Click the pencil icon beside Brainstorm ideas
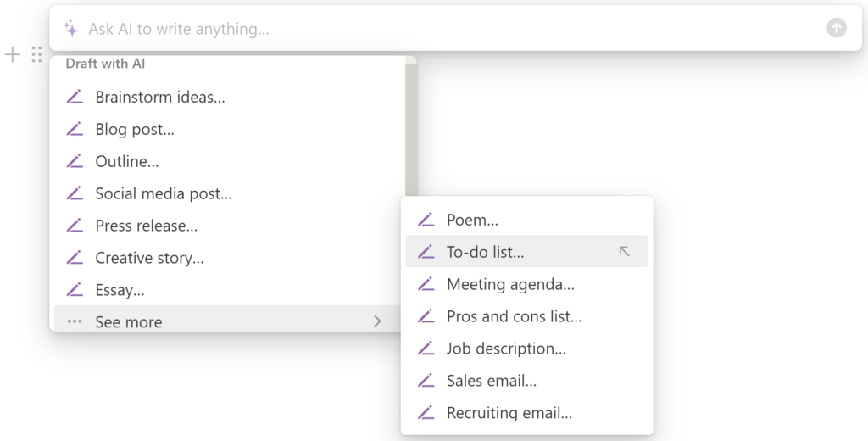Screen dimensions: 868x441 click(x=75, y=97)
